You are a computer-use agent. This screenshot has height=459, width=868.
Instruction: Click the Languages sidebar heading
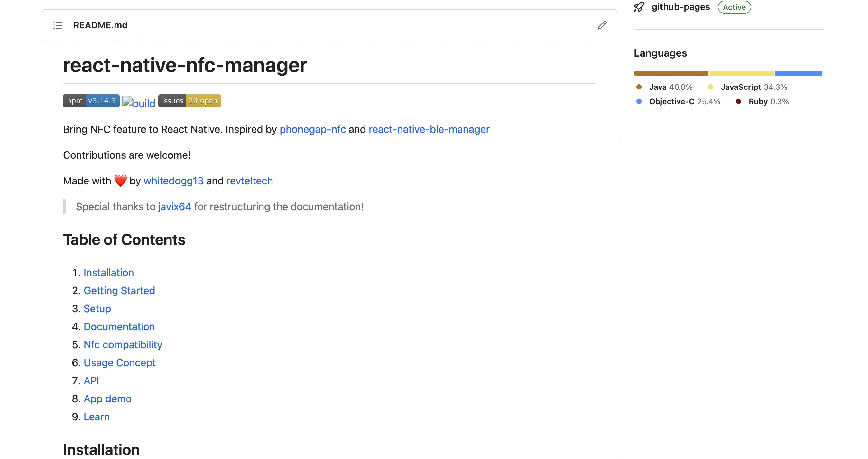point(660,53)
